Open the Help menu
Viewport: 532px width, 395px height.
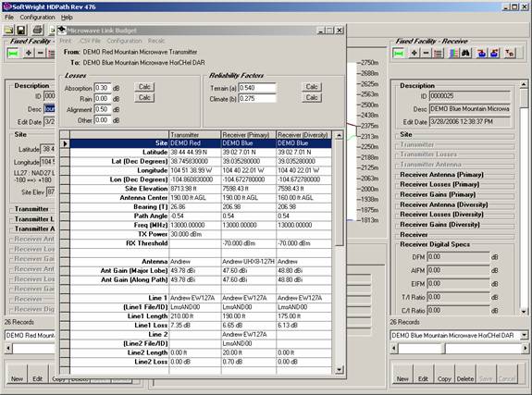67,18
